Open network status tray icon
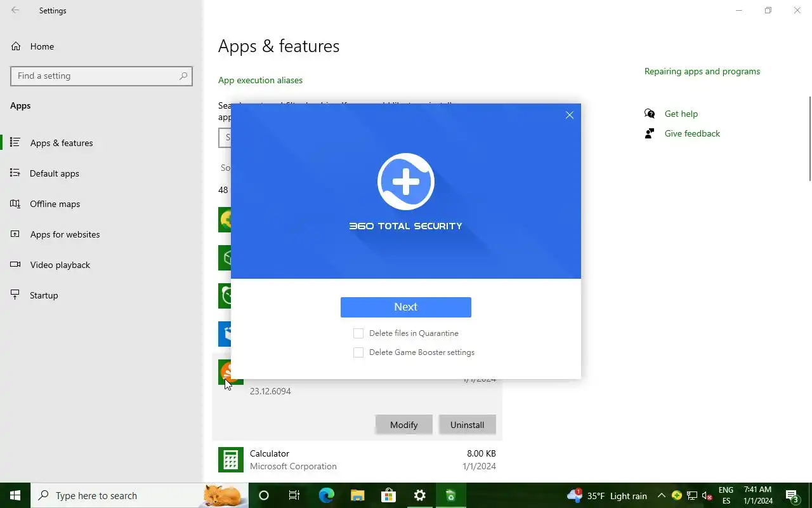Screen dimensions: 812x508 click(692, 495)
